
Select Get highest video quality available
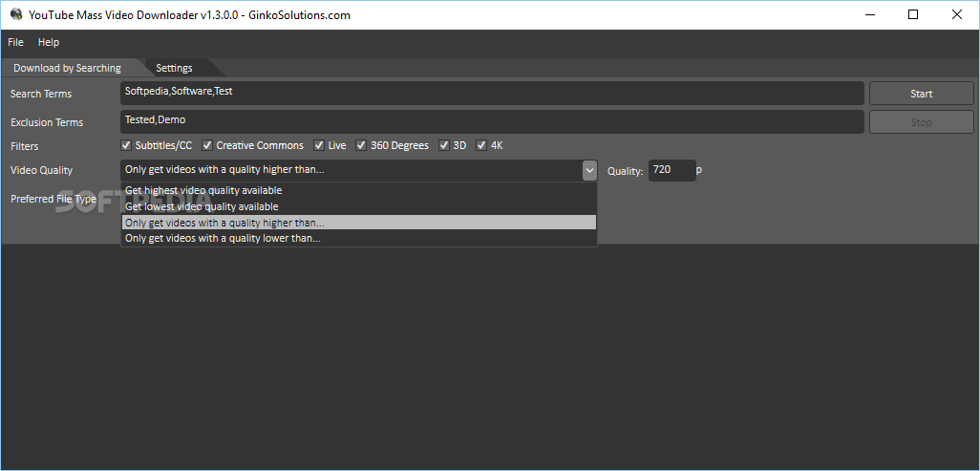point(359,190)
